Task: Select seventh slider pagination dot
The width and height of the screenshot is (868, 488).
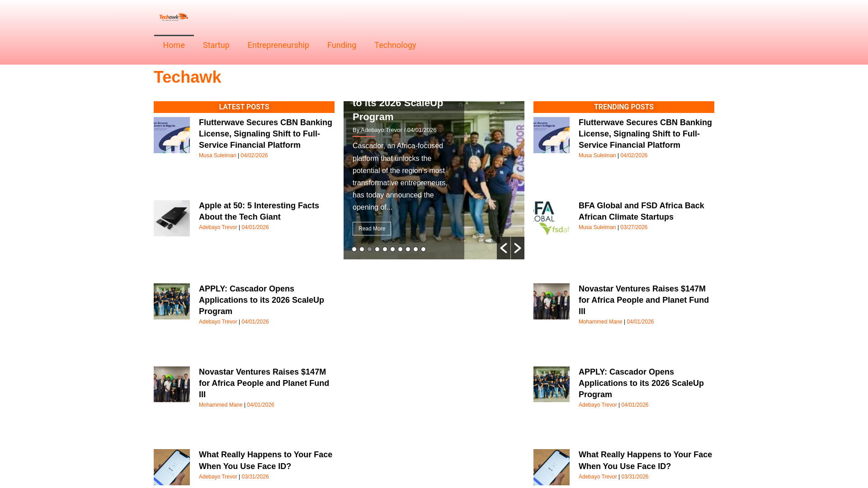Action: tap(400, 249)
